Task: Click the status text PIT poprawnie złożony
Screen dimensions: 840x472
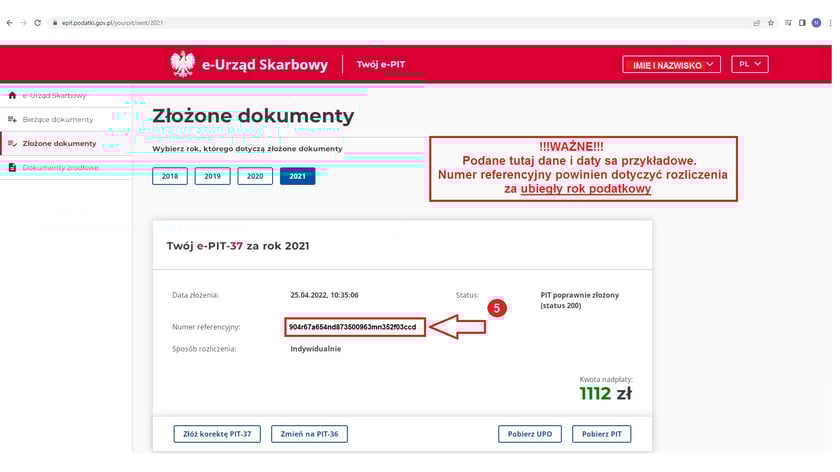Action: 580,295
